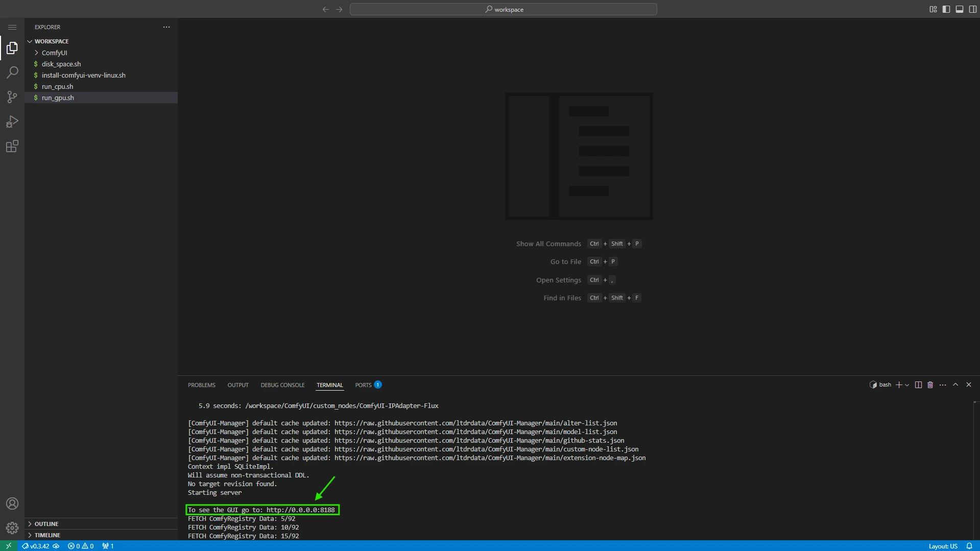This screenshot has height=551, width=980.
Task: Open the Run and Debug view
Action: (12, 122)
